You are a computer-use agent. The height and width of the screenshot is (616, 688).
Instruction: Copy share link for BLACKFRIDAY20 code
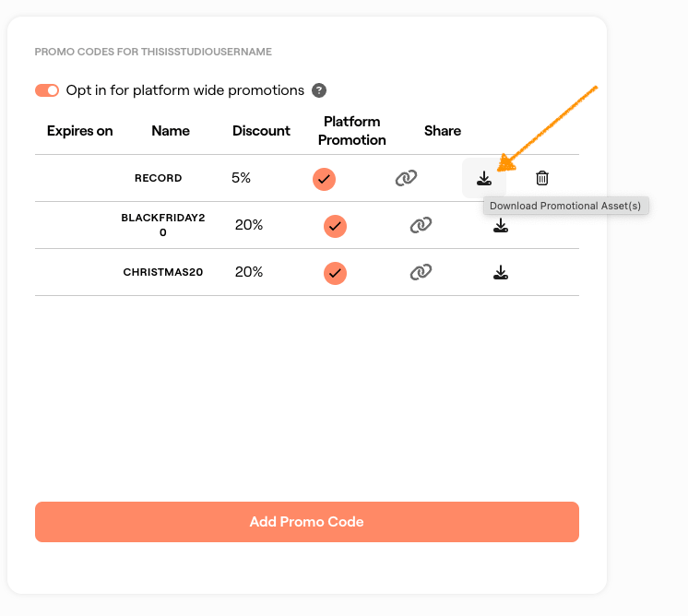coord(421,225)
